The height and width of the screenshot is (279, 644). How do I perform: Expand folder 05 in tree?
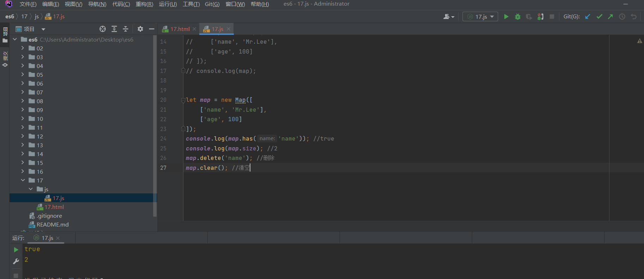23,74
